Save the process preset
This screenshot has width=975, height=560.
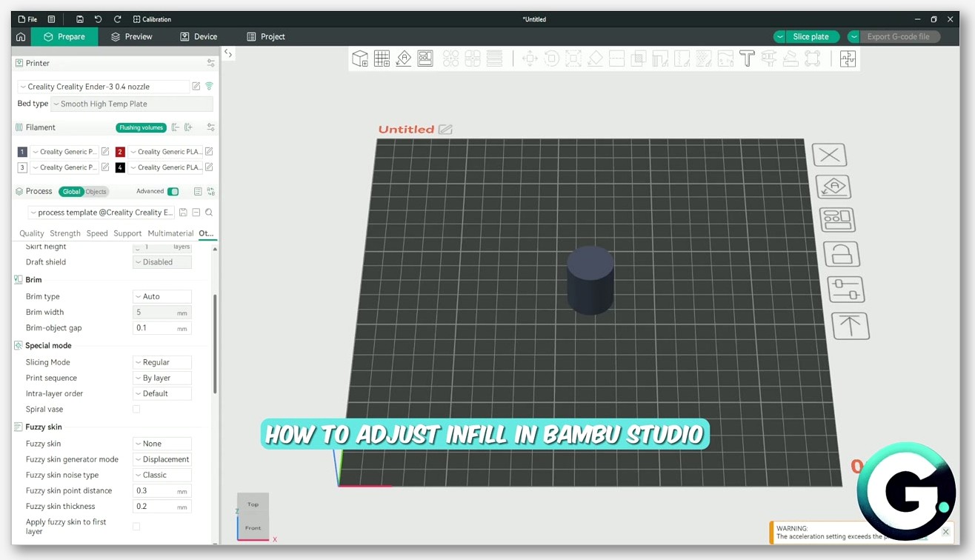coord(183,213)
